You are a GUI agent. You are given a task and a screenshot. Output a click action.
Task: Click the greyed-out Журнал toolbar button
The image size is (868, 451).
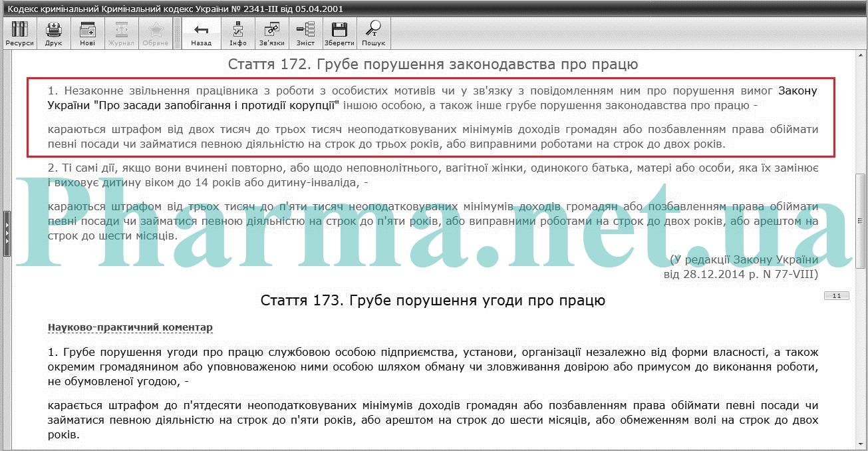click(121, 33)
